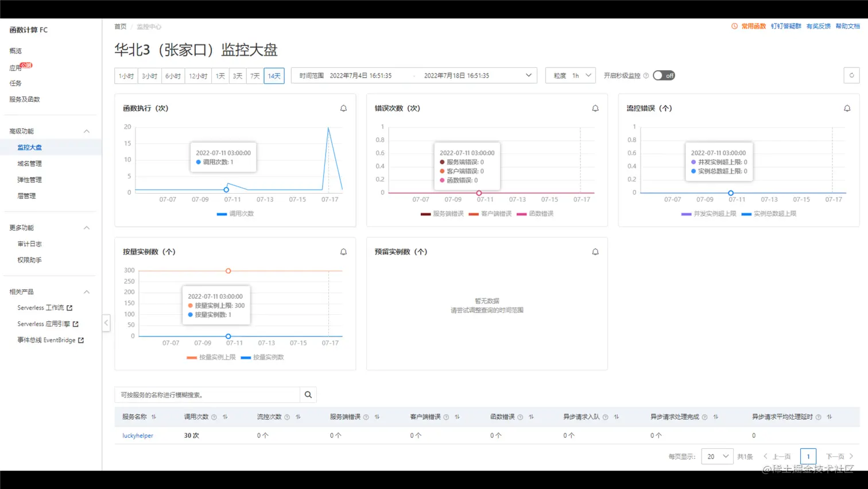This screenshot has height=489, width=868.
Task: Open the 有奖反馈 link
Action: coord(818,26)
